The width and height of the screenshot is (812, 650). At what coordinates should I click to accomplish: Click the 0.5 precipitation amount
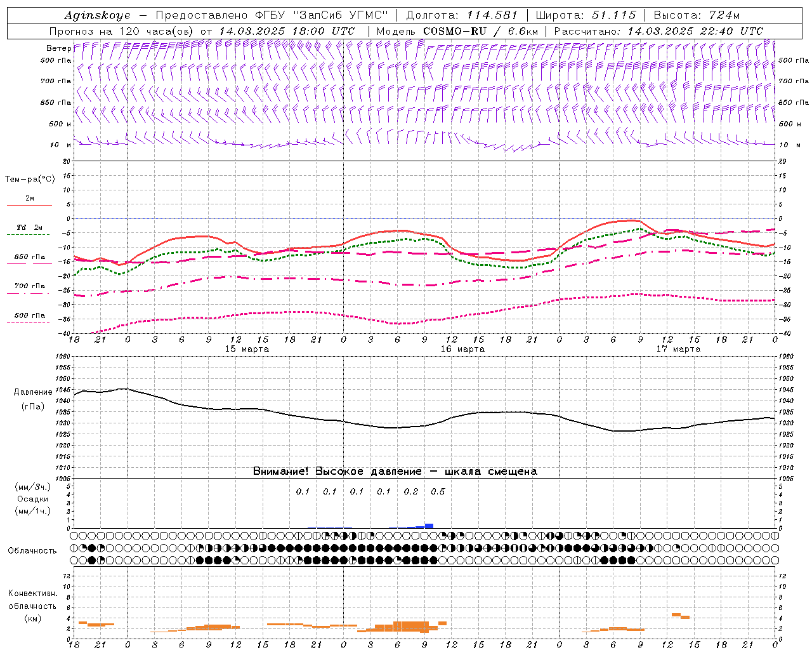click(x=438, y=491)
